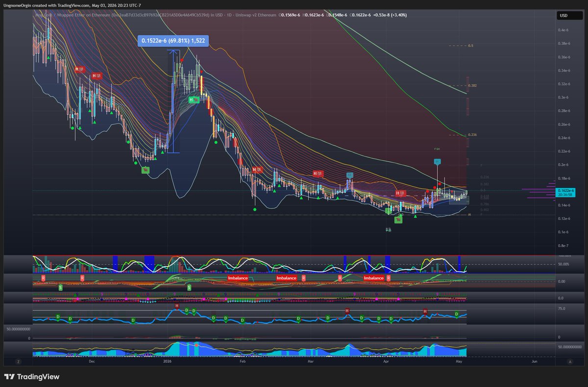Click the 0.8e-7 price axis label
Viewport: 588px width, 387px height.
pyautogui.click(x=563, y=245)
